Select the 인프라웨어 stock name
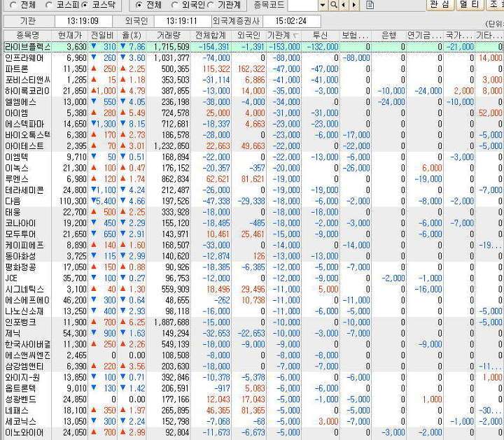Viewport: 504px width, 440px height. [24, 58]
